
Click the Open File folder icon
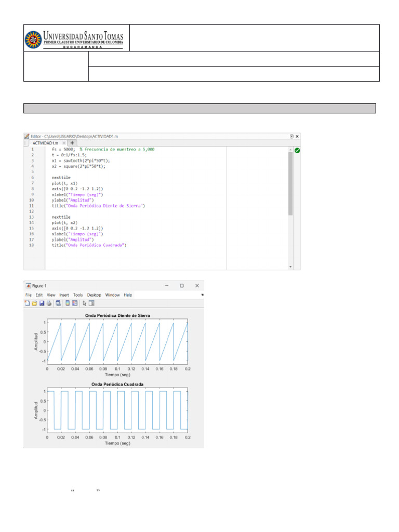coord(35,303)
